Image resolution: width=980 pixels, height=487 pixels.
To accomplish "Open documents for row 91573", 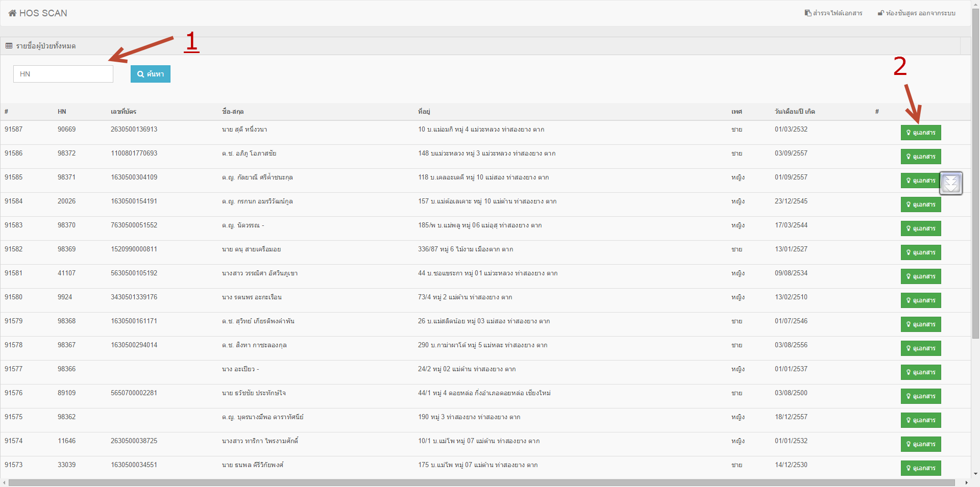I will [x=920, y=468].
